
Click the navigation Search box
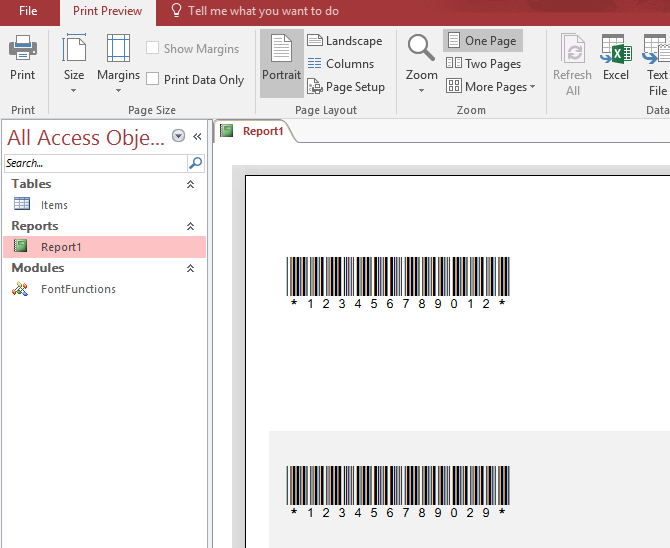coord(96,163)
